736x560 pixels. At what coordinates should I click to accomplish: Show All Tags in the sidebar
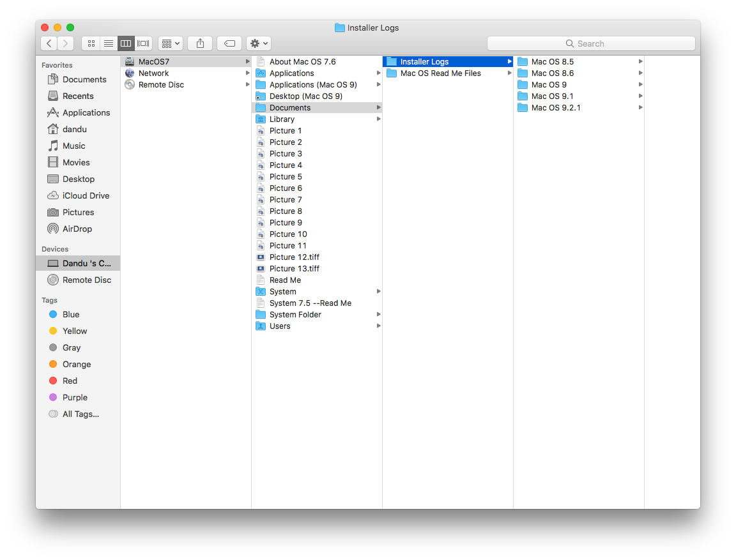78,414
